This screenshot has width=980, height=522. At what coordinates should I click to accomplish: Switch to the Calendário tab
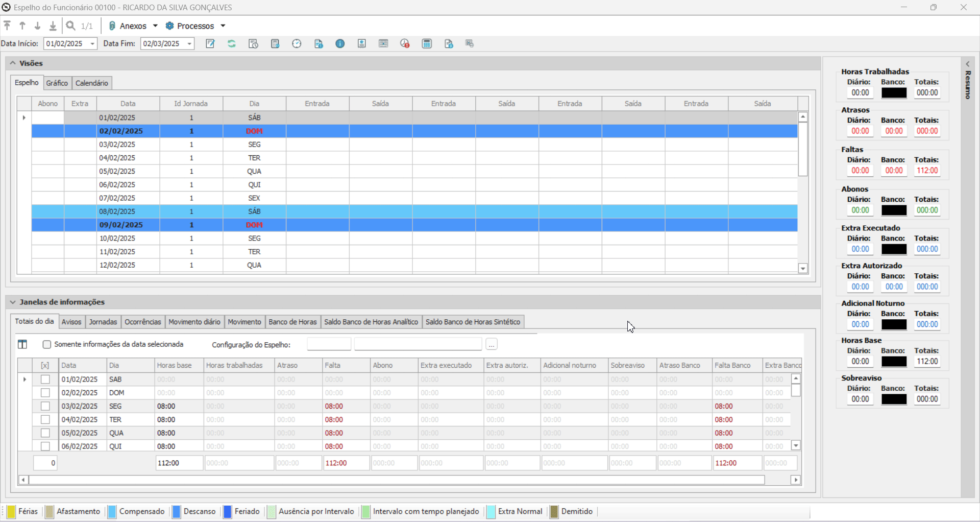tap(92, 83)
